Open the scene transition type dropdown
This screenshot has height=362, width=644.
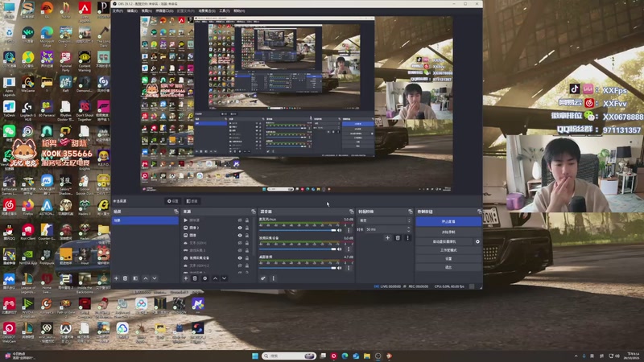point(385,220)
